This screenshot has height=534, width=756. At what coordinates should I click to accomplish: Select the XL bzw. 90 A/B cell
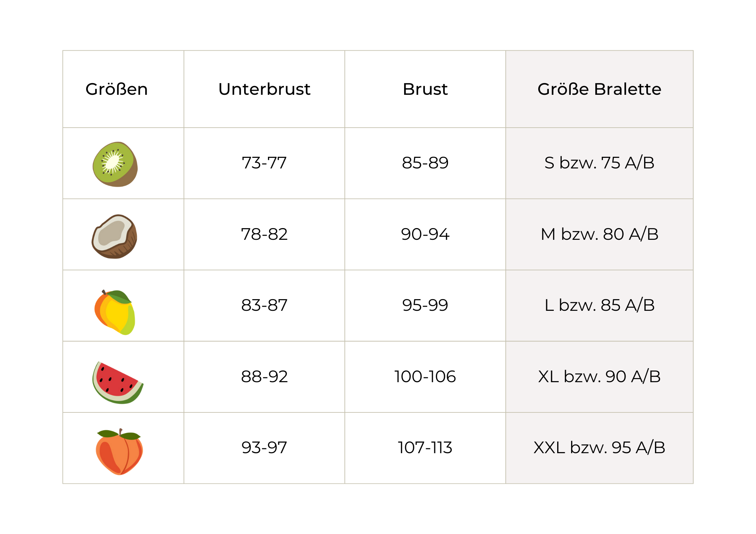pos(599,377)
